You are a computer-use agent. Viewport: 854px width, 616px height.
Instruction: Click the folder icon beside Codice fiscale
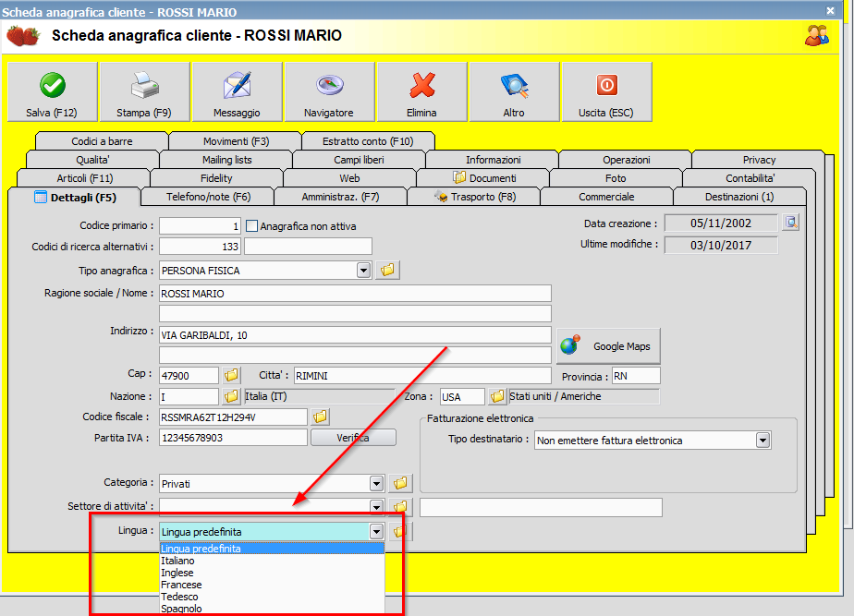click(x=320, y=417)
